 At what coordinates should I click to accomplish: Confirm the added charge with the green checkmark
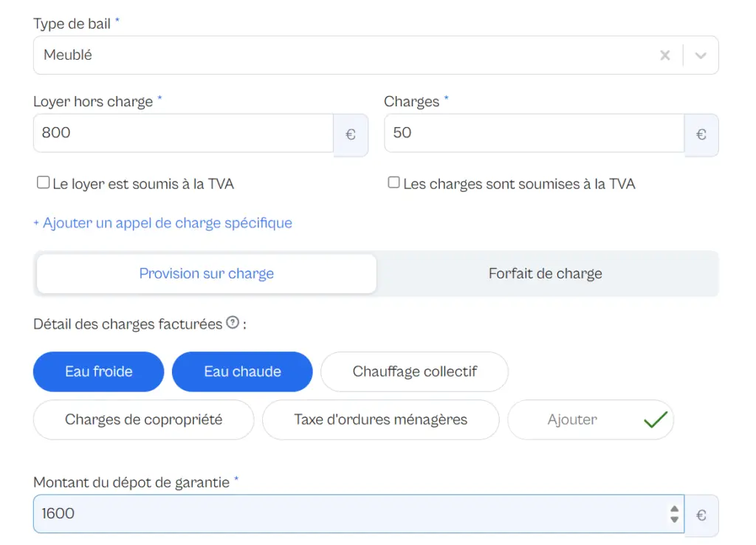[x=656, y=419]
